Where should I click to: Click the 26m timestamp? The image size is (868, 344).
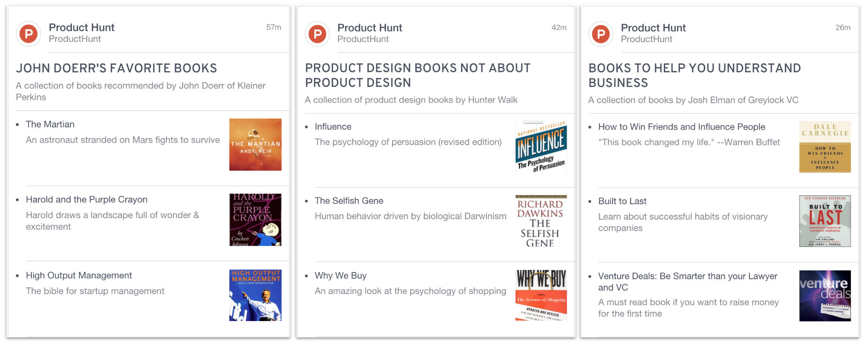(x=842, y=28)
